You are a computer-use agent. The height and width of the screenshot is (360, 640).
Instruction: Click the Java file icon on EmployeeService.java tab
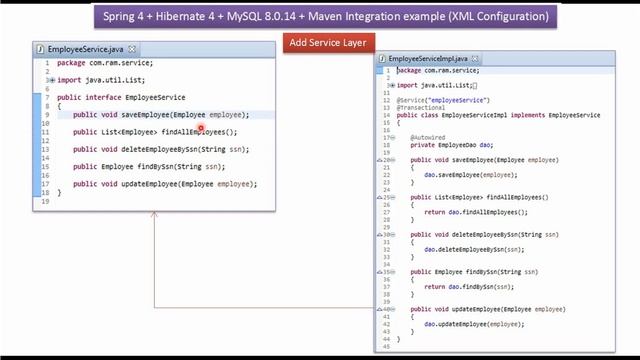click(x=40, y=49)
